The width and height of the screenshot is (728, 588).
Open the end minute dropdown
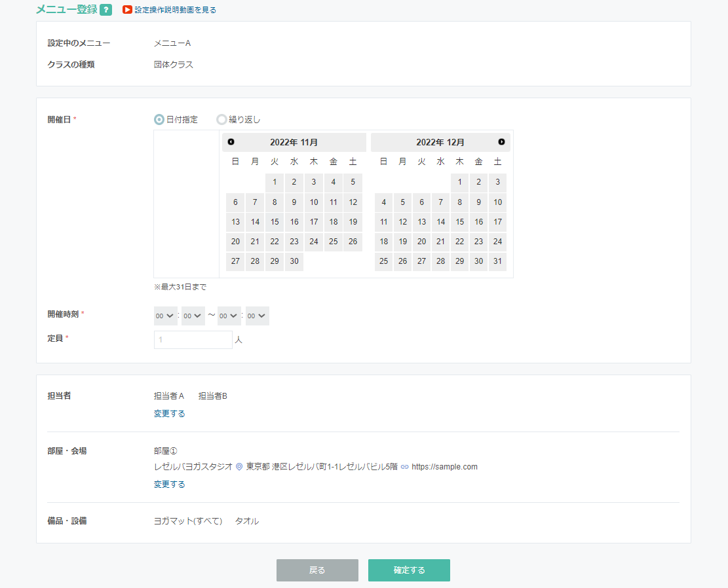click(257, 316)
